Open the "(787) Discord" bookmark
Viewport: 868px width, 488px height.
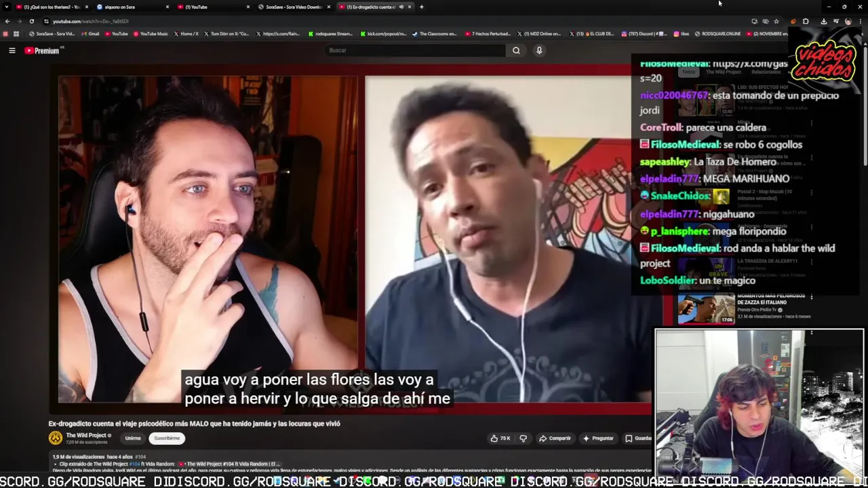pos(645,34)
